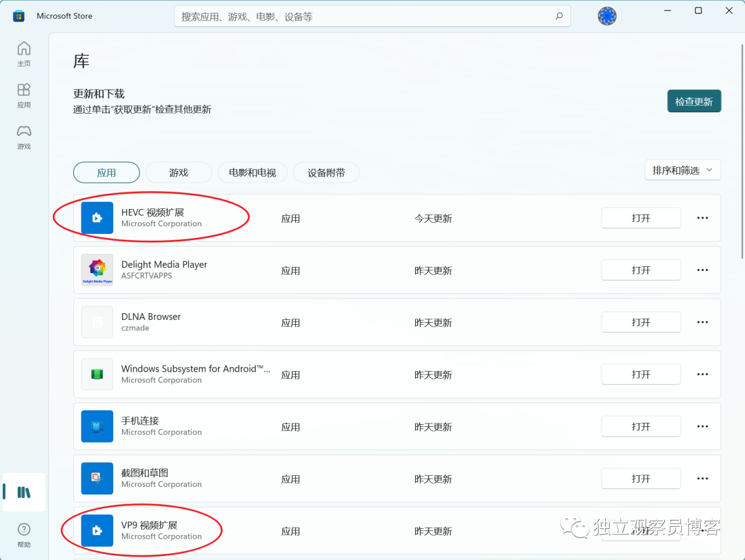Click the 今天更新 status text
The height and width of the screenshot is (560, 745).
(433, 219)
